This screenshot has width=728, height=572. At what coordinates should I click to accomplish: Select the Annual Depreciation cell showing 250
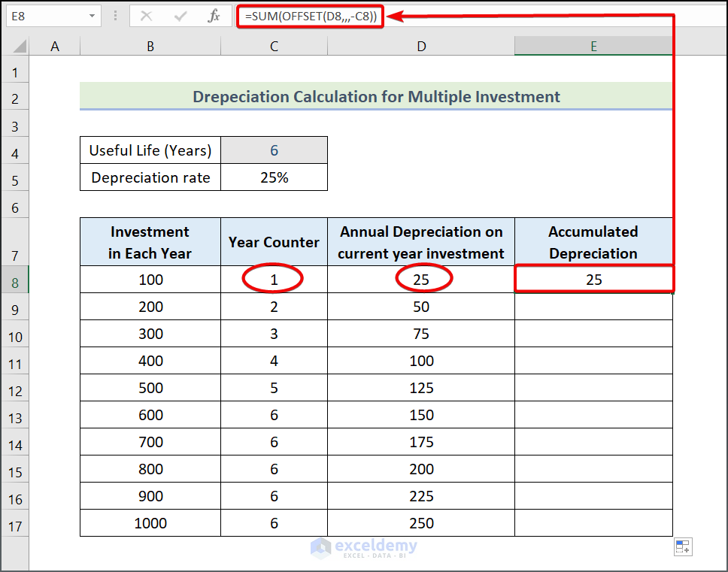421,523
